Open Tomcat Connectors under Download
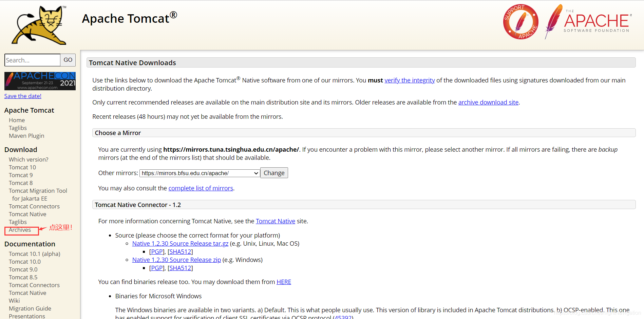The height and width of the screenshot is (319, 644). [34, 206]
